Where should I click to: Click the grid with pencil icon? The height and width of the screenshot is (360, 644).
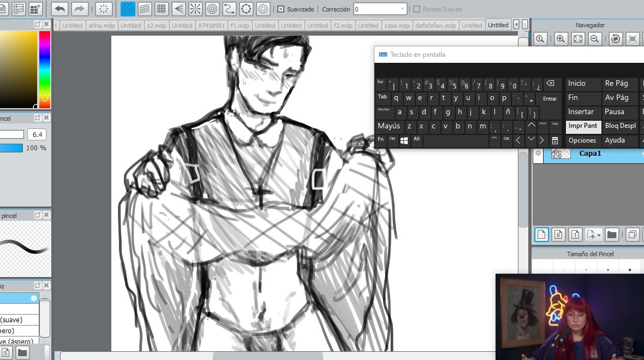(x=36, y=9)
